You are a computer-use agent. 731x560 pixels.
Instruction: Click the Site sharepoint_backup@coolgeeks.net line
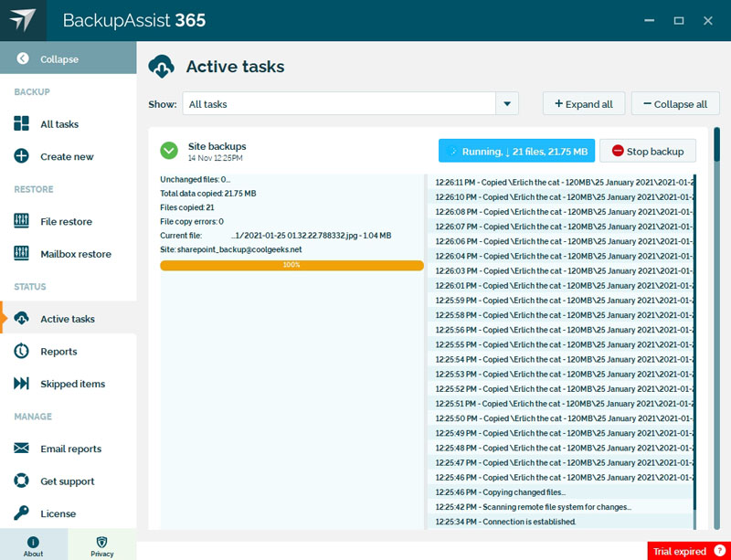231,249
